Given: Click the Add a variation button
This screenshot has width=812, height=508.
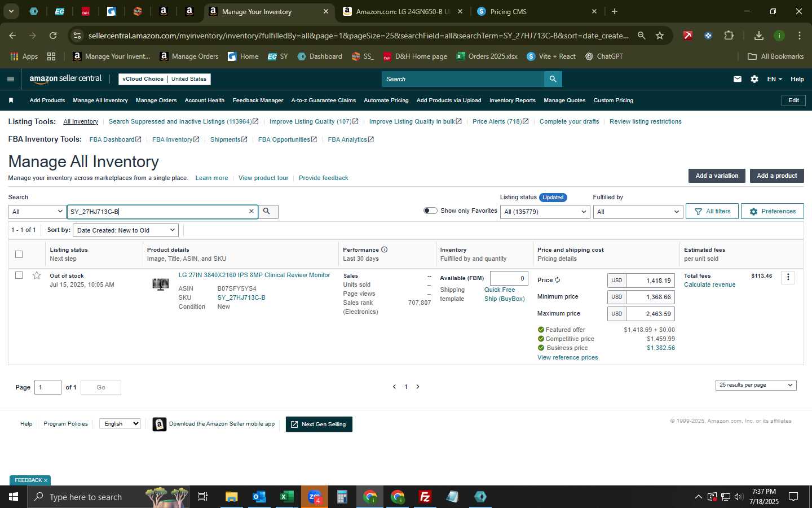Looking at the screenshot, I should [717, 176].
